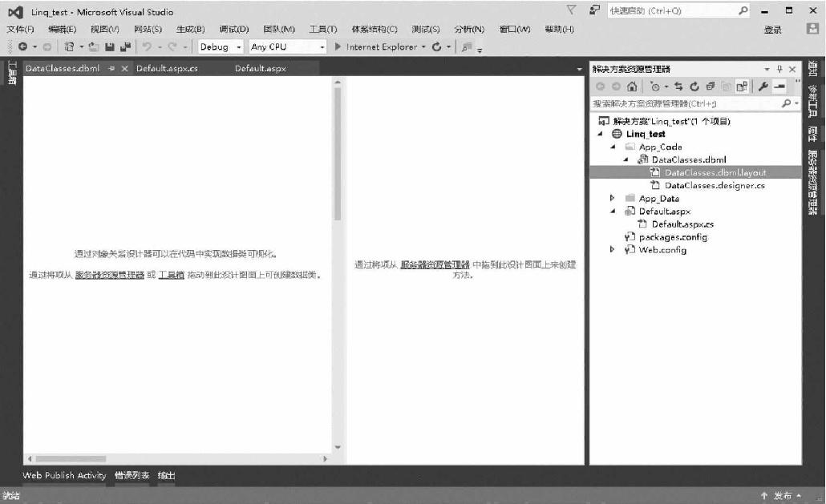Toggle auto-hide pin on Solution Explorer panel
The height and width of the screenshot is (504, 826).
pyautogui.click(x=779, y=69)
